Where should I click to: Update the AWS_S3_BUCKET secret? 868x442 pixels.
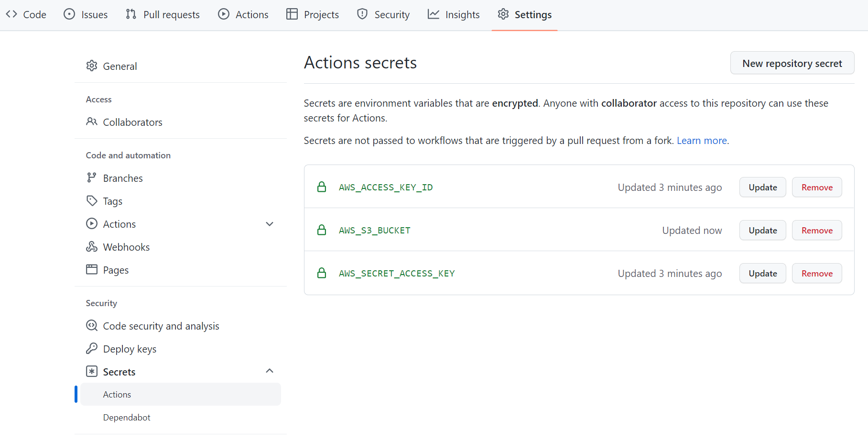tap(762, 230)
